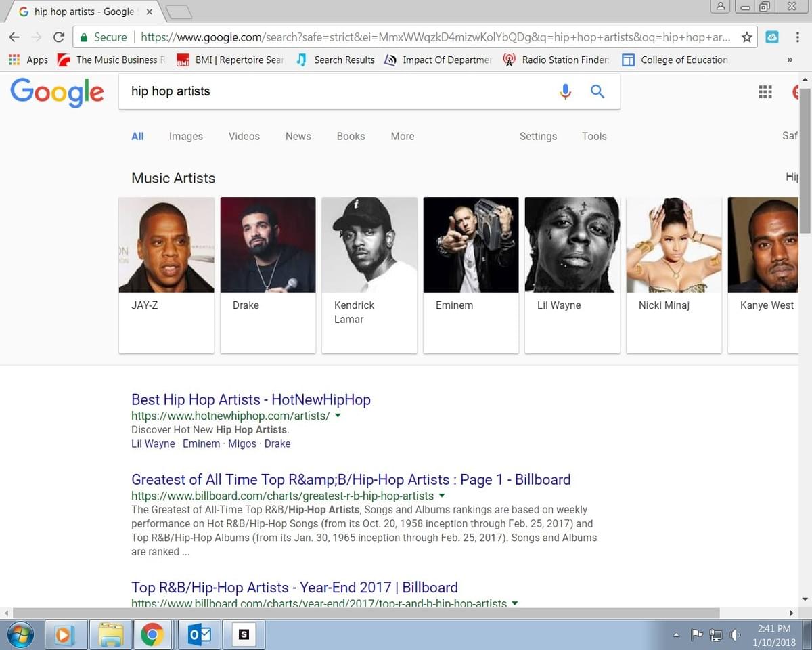This screenshot has height=650, width=812.
Task: Expand year-end 2017 Billboard URL dropdown arrow
Action: pyautogui.click(x=515, y=603)
